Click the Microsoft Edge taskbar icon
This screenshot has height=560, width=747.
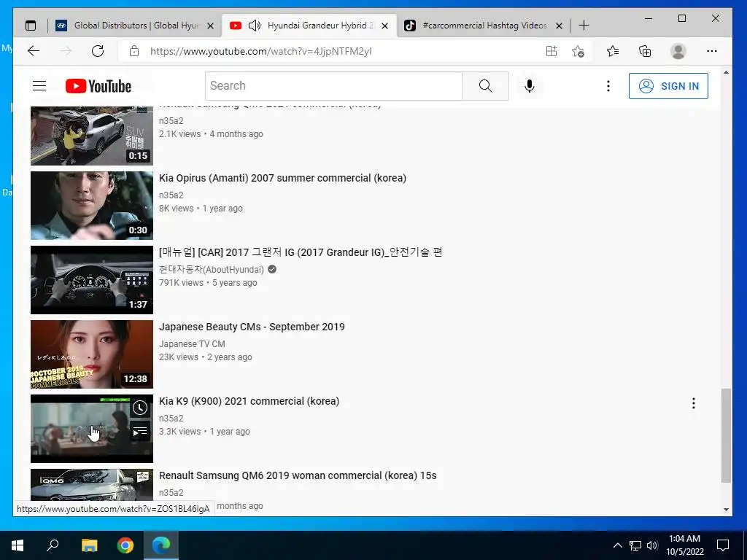(x=161, y=545)
